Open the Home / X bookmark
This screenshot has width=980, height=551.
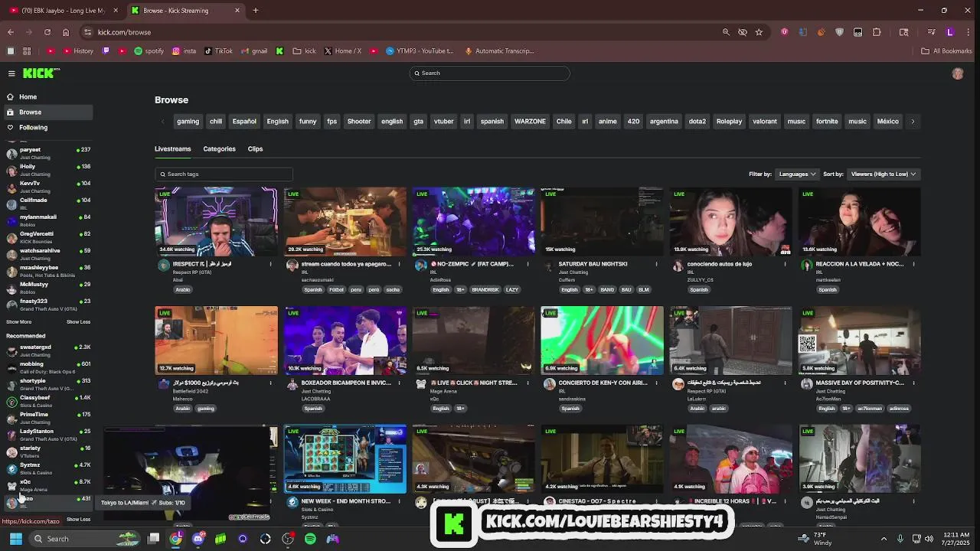click(342, 51)
